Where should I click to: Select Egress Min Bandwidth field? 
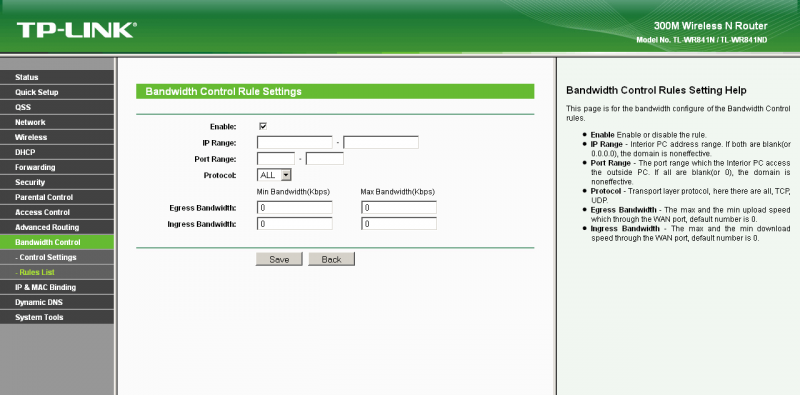pos(295,208)
